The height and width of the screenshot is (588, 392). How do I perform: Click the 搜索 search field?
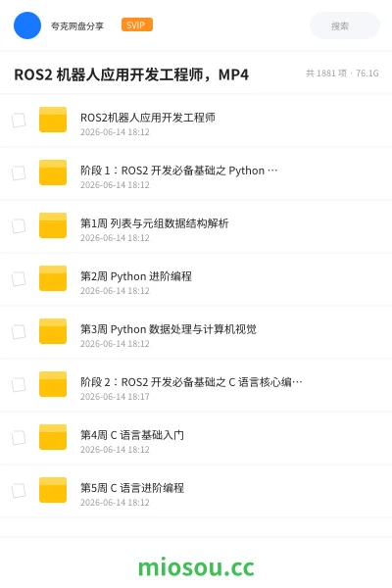(345, 25)
